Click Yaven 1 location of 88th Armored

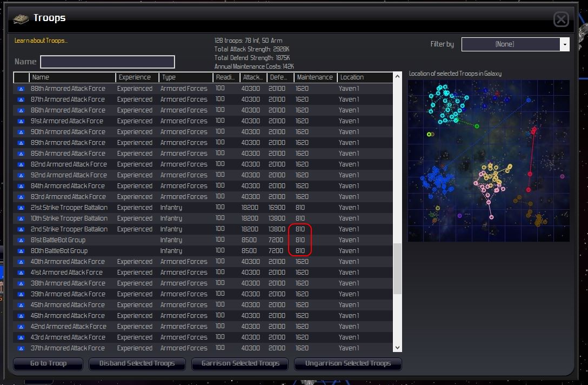(x=349, y=89)
